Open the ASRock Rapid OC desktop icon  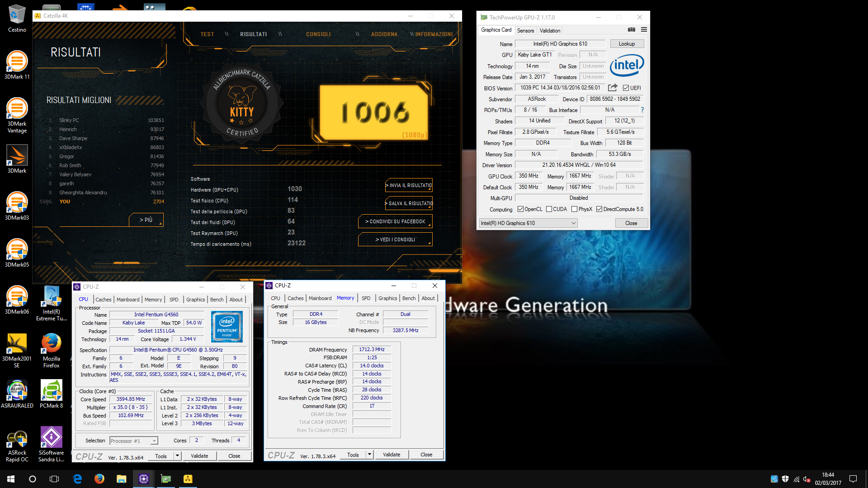17,445
